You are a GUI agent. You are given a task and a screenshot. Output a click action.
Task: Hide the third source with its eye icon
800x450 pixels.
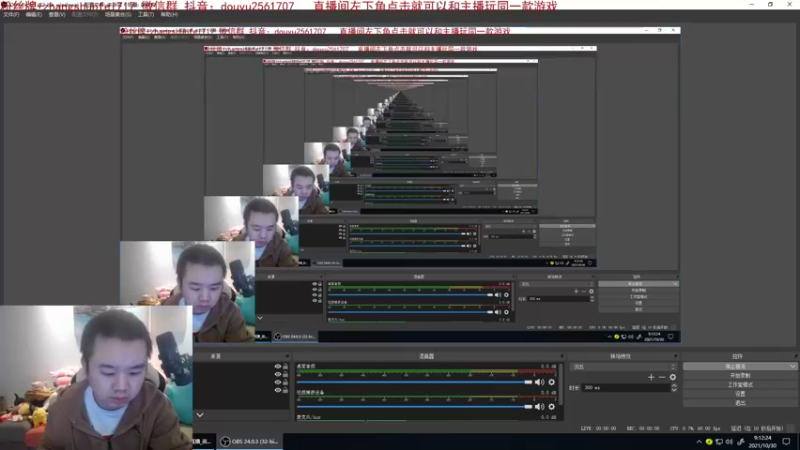point(278,382)
